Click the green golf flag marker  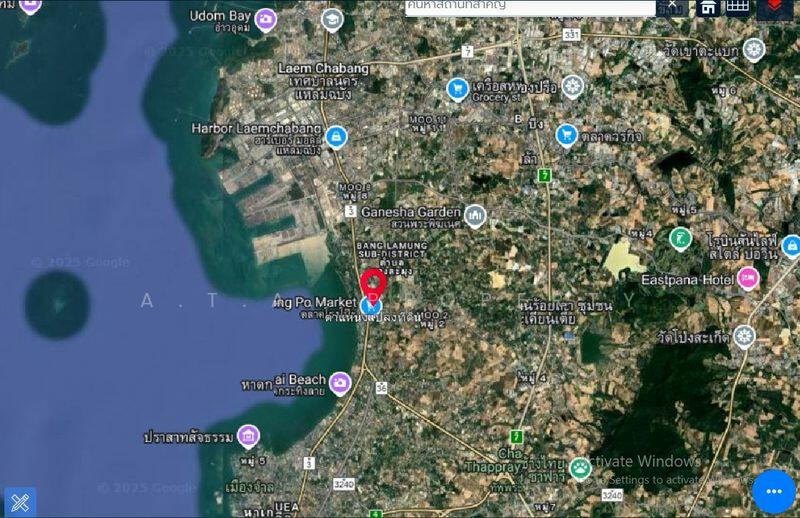[680, 238]
